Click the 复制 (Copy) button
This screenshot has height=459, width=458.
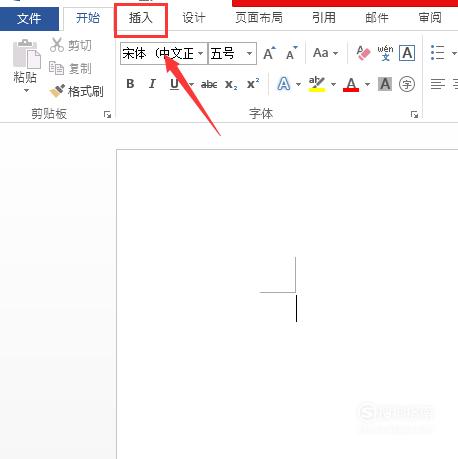coord(70,69)
